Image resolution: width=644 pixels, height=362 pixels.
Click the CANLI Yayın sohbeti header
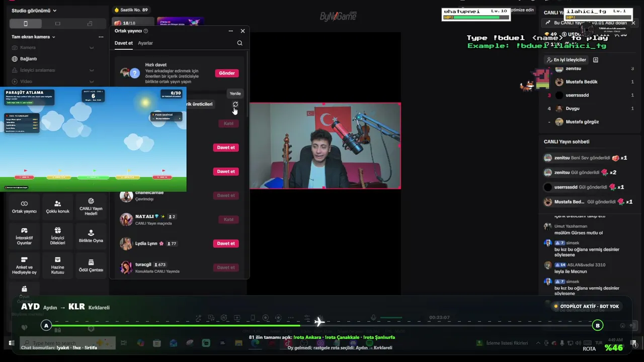coord(567,142)
